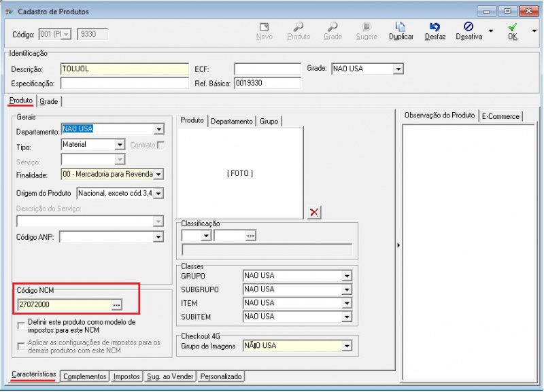Toggle the Contrato checkbox
Viewport: 544px width, 392px height.
161,145
